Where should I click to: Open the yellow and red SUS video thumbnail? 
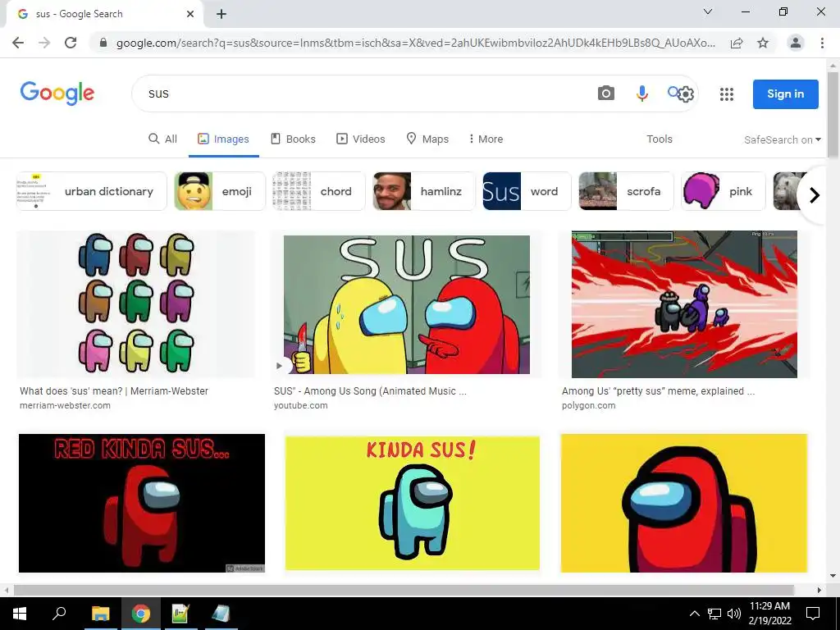point(407,304)
